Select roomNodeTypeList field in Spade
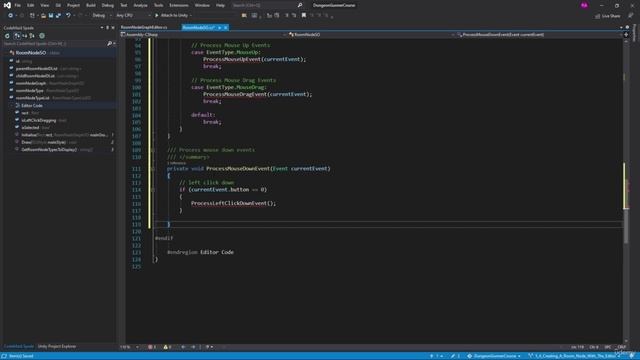 (x=33, y=98)
